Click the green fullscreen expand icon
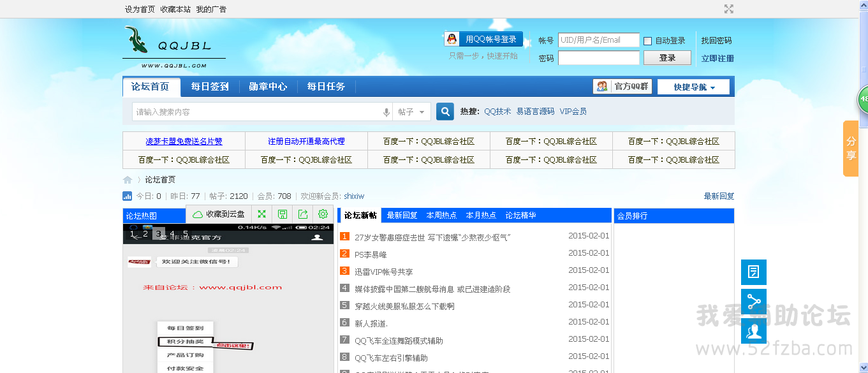This screenshot has height=373, width=868. coord(261,214)
